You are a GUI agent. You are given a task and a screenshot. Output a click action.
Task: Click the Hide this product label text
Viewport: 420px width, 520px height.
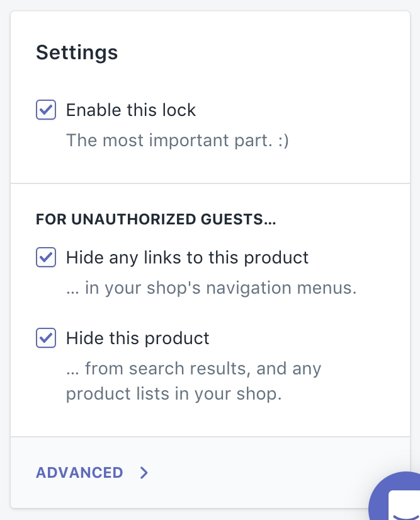tap(137, 337)
